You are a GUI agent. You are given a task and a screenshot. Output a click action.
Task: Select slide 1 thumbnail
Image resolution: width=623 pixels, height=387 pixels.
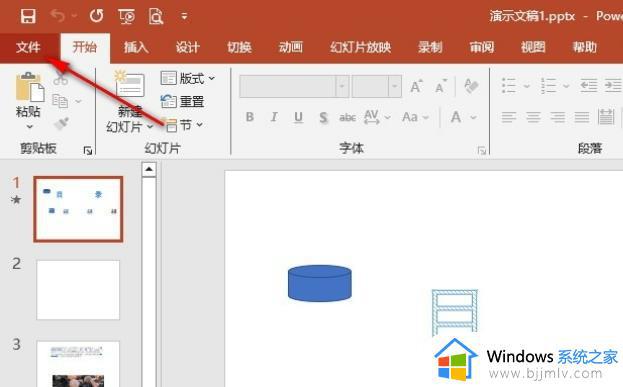click(78, 209)
